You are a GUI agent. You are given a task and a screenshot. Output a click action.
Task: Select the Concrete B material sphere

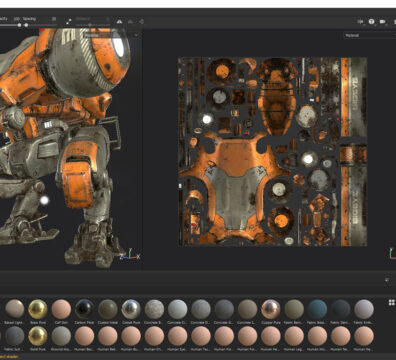pos(154,309)
